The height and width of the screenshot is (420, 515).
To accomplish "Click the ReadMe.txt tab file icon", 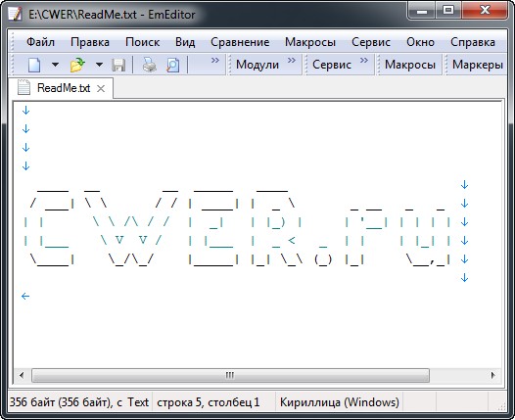I will pos(23,87).
